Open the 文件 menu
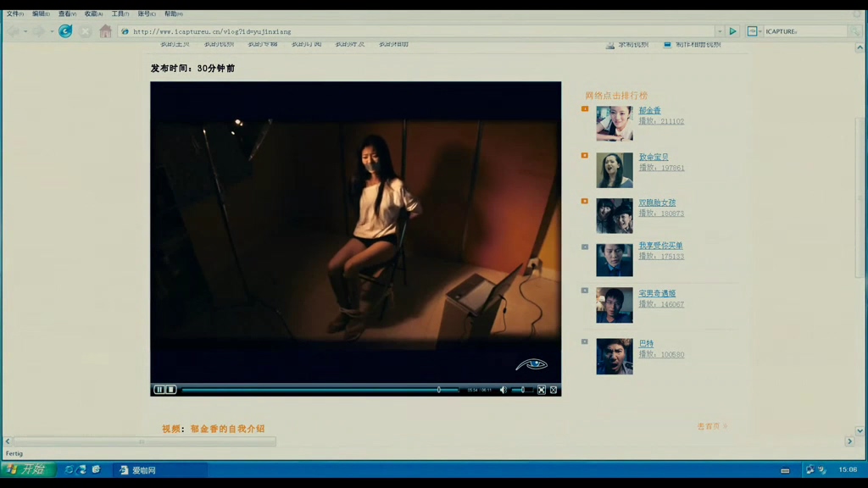Image resolution: width=868 pixels, height=488 pixels. [x=15, y=14]
